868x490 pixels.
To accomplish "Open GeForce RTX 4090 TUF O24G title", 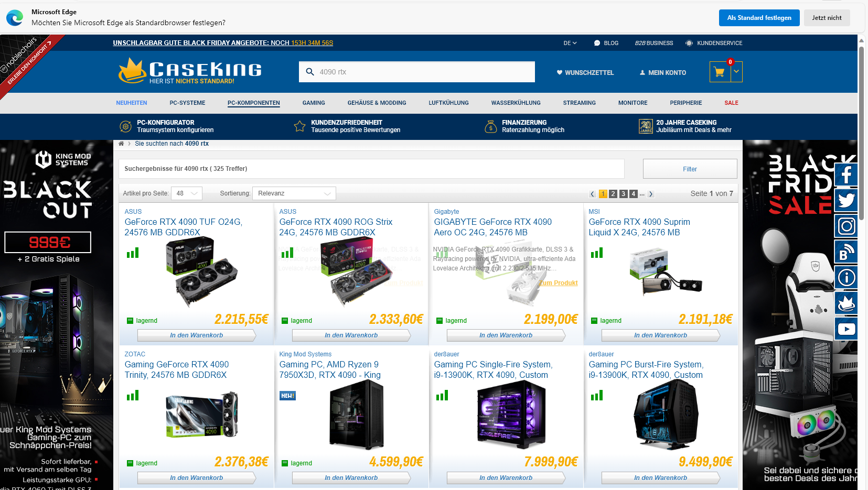I will [184, 227].
